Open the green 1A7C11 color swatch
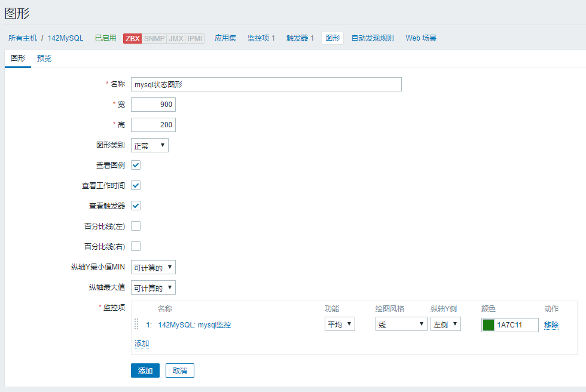Screen dimensions: 586x392 488,325
